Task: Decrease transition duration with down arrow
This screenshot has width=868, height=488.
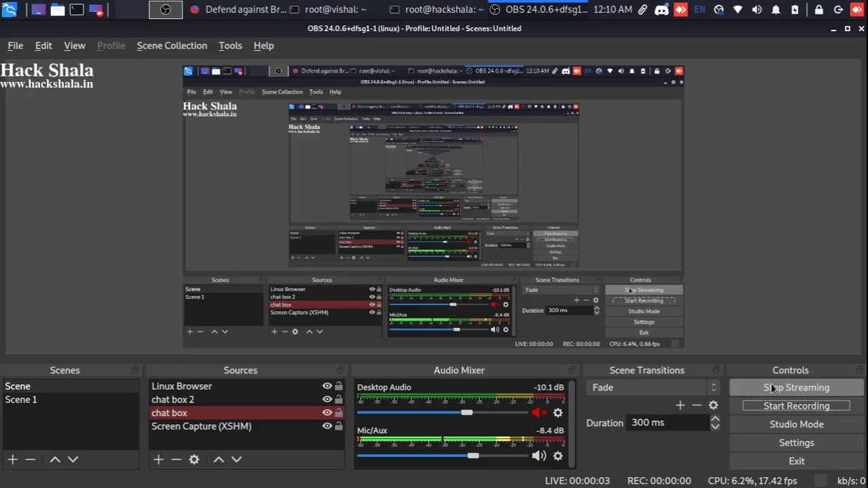Action: tap(715, 426)
